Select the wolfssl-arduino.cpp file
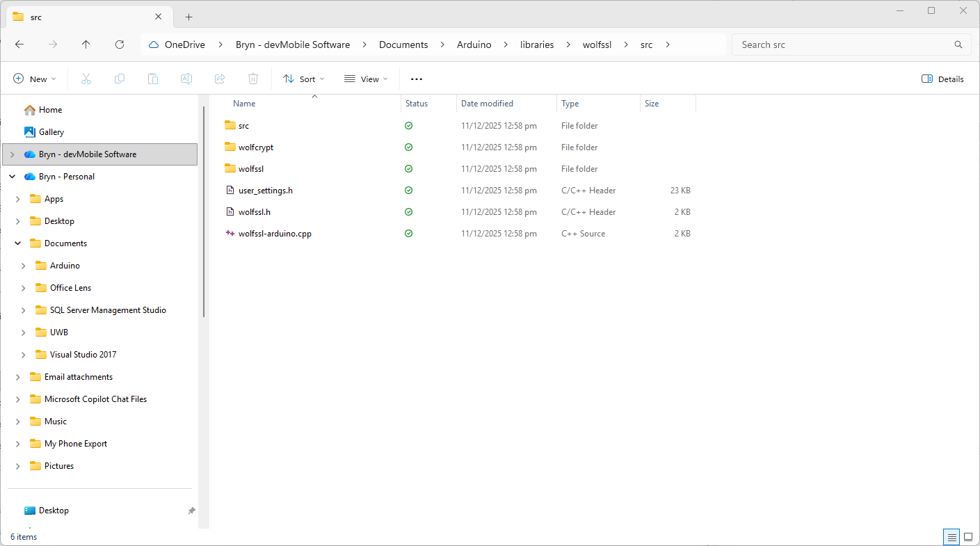The image size is (980, 546). (x=275, y=234)
